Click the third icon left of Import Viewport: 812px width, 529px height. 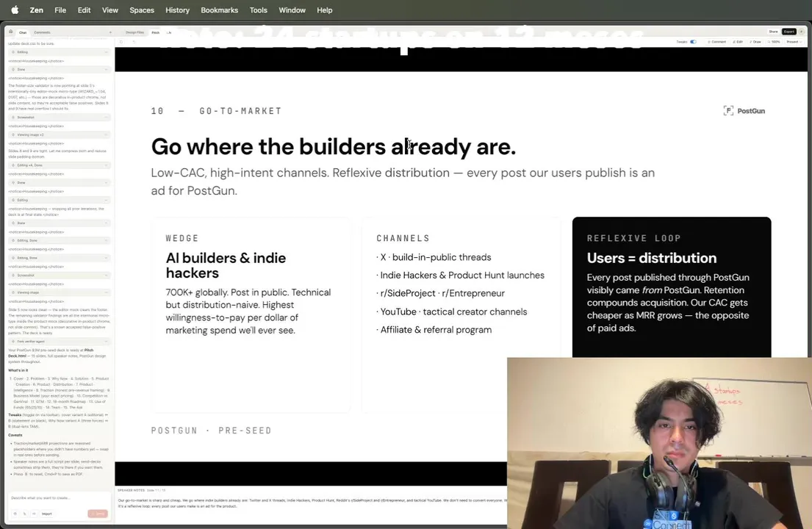pyautogui.click(x=34, y=514)
